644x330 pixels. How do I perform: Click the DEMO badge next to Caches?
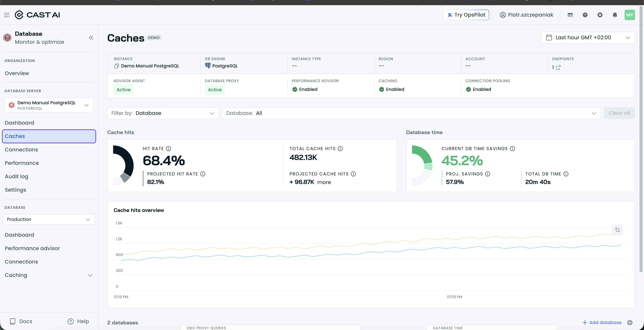(x=154, y=38)
